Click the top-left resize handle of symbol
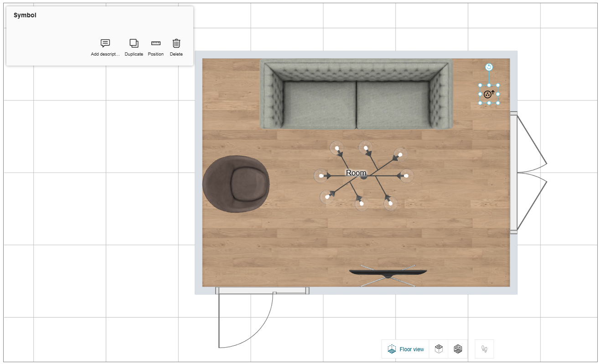600x364 pixels. pos(481,86)
